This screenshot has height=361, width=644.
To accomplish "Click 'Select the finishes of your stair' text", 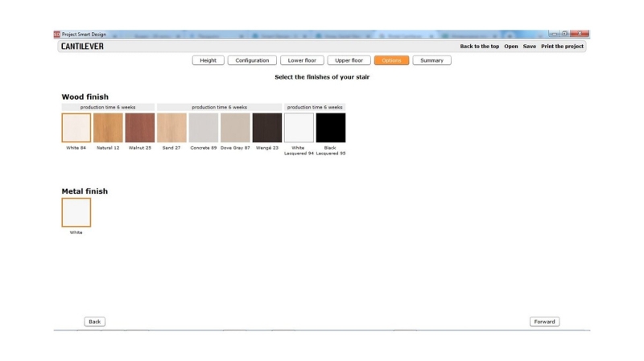I will pyautogui.click(x=322, y=77).
